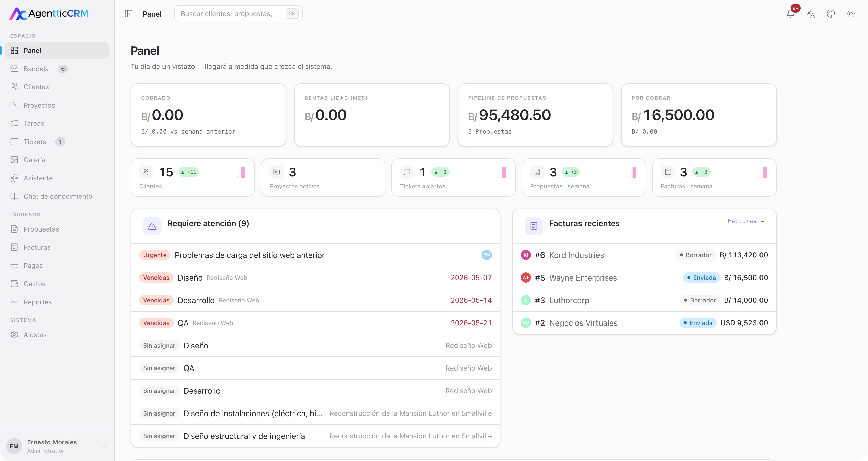The height and width of the screenshot is (461, 868).
Task: Click the Pipeline de propuestas card
Action: pyautogui.click(x=535, y=115)
